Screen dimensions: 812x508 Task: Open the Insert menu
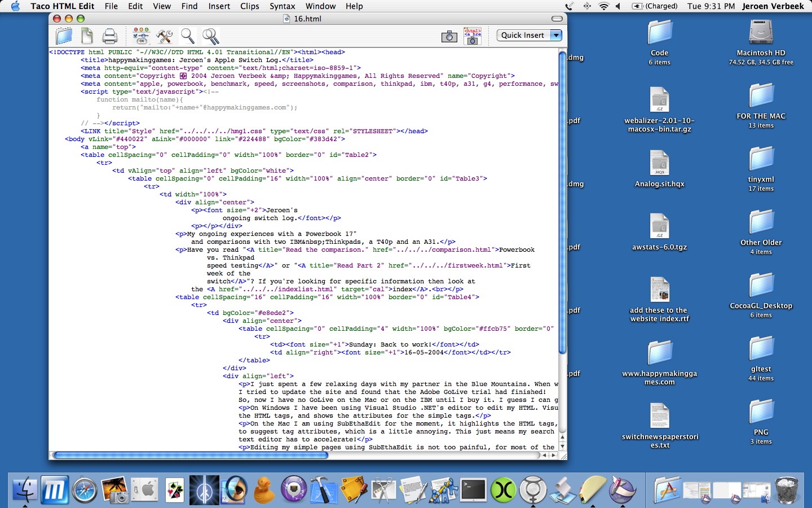point(219,6)
